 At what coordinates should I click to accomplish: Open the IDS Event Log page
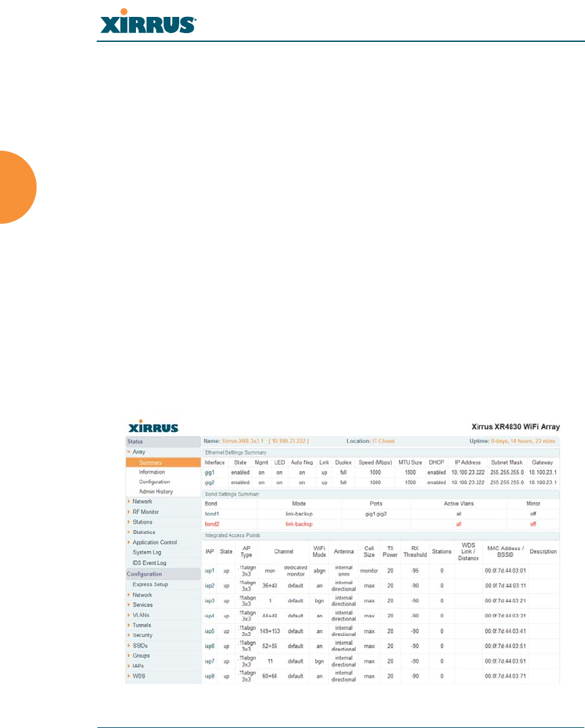click(x=149, y=562)
